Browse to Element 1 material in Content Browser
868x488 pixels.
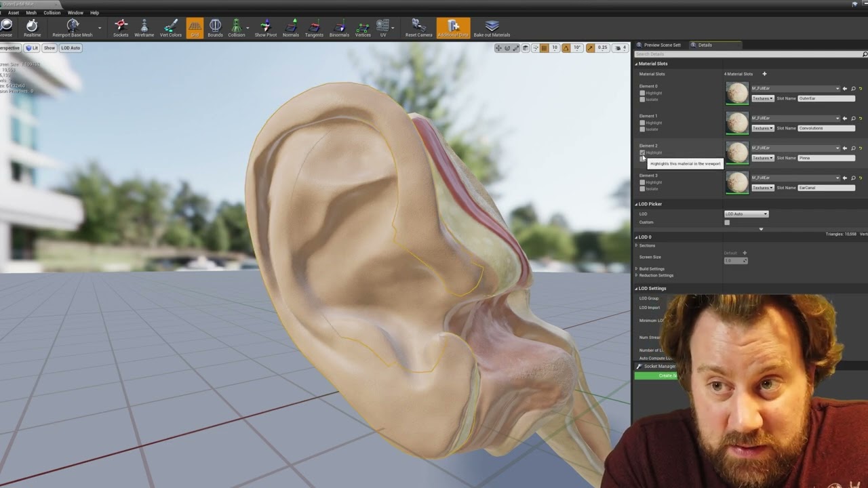coord(853,119)
